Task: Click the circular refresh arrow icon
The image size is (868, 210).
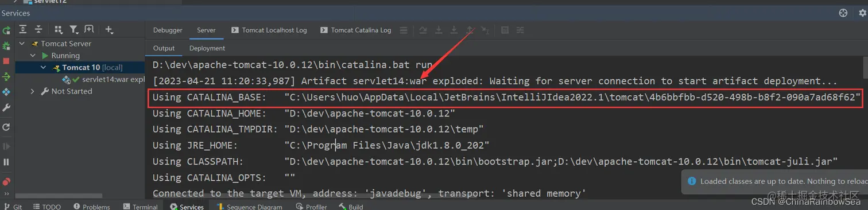Action: tap(6, 127)
